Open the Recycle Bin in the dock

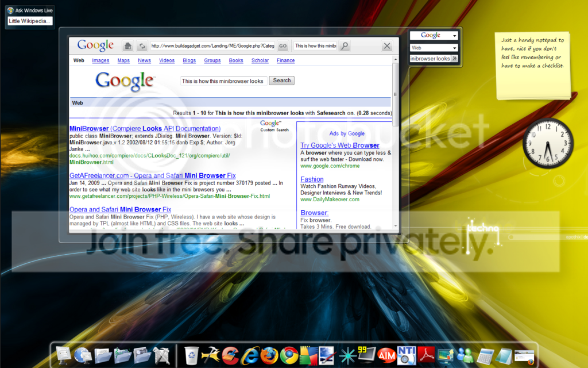(x=192, y=355)
